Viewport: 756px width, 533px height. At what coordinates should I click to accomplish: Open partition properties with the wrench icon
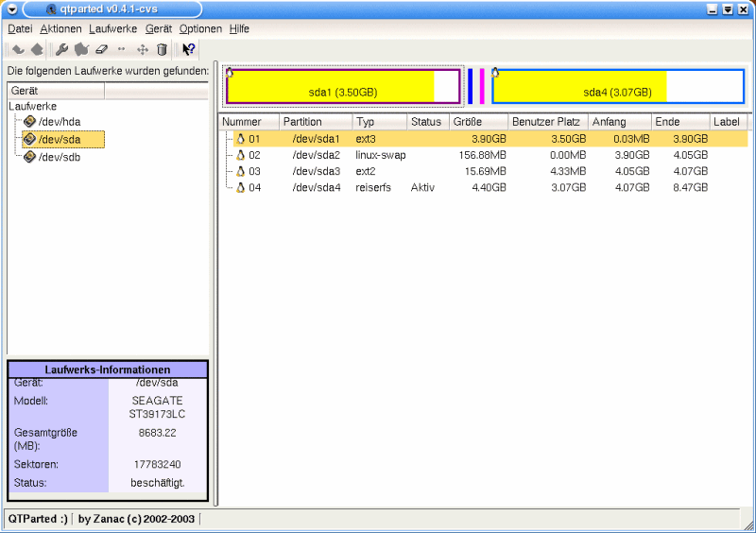(62, 49)
